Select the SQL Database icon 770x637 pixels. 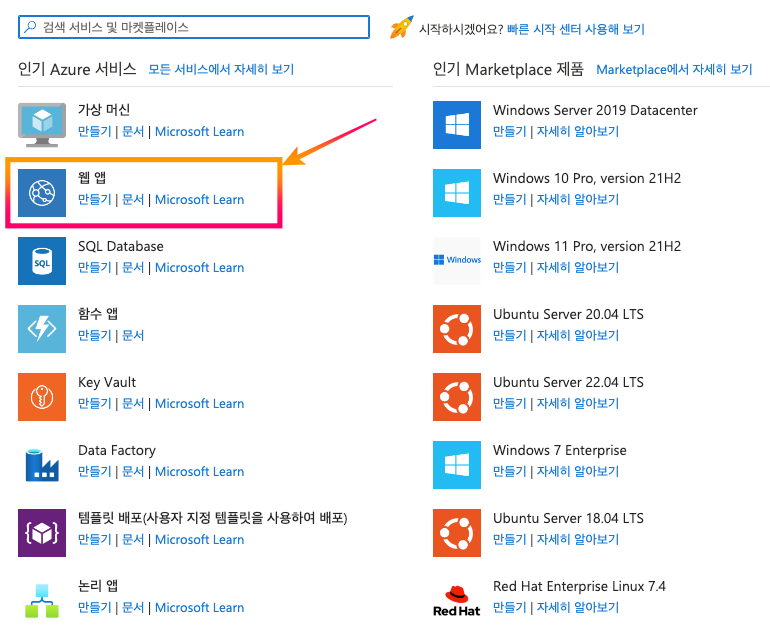point(42,261)
